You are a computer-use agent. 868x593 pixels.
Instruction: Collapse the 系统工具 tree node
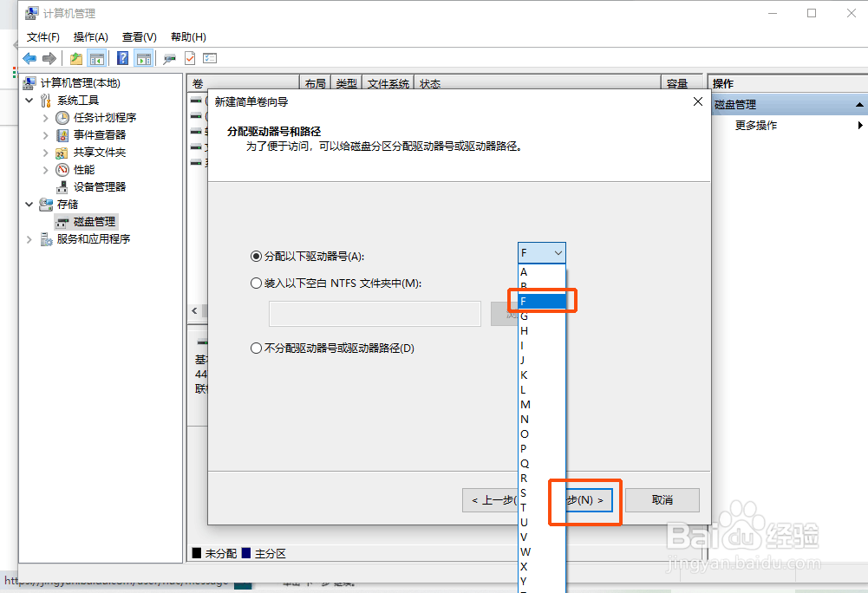point(29,101)
